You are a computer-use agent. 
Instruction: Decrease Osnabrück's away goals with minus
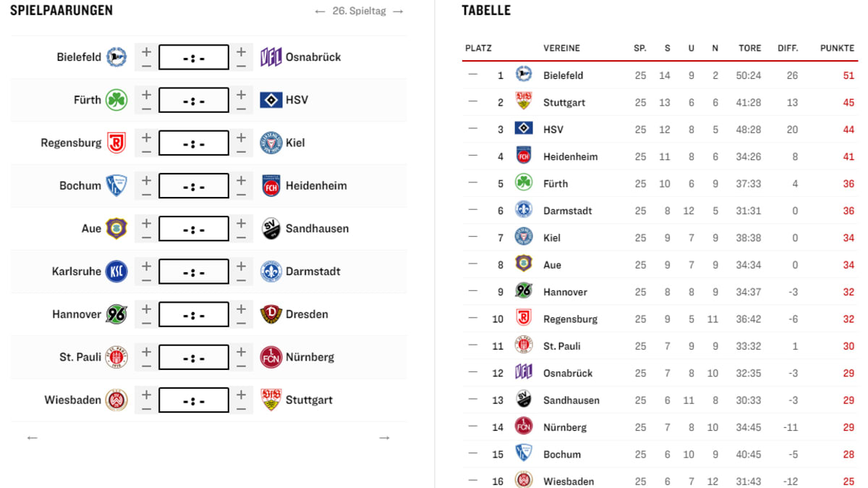click(241, 65)
